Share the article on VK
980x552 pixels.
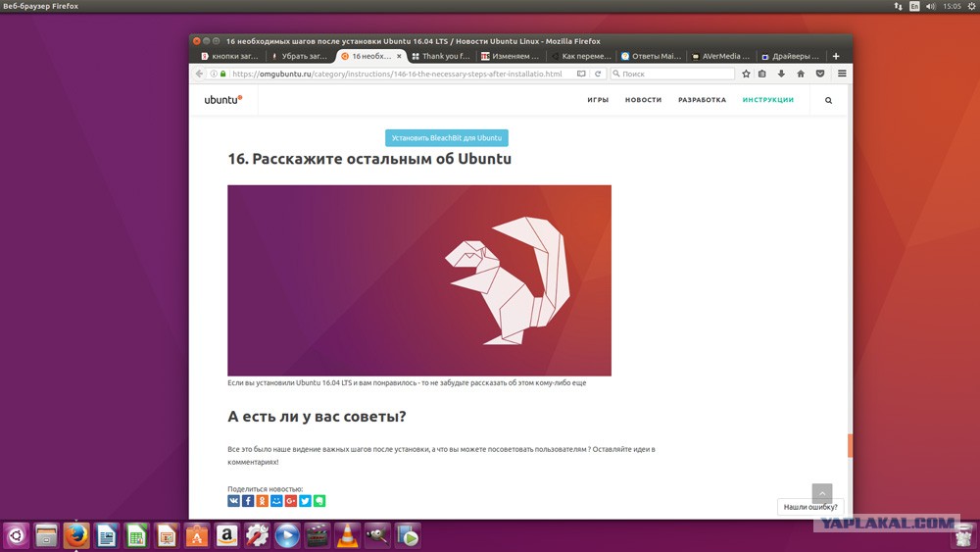[234, 501]
